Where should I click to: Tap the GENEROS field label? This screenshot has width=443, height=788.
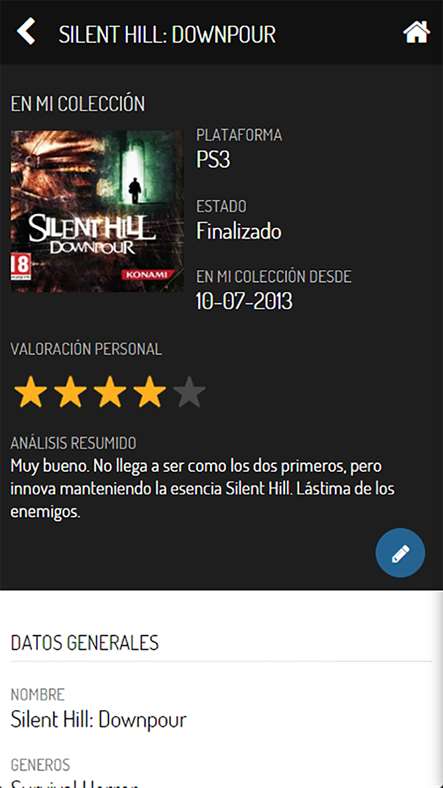[x=40, y=765]
